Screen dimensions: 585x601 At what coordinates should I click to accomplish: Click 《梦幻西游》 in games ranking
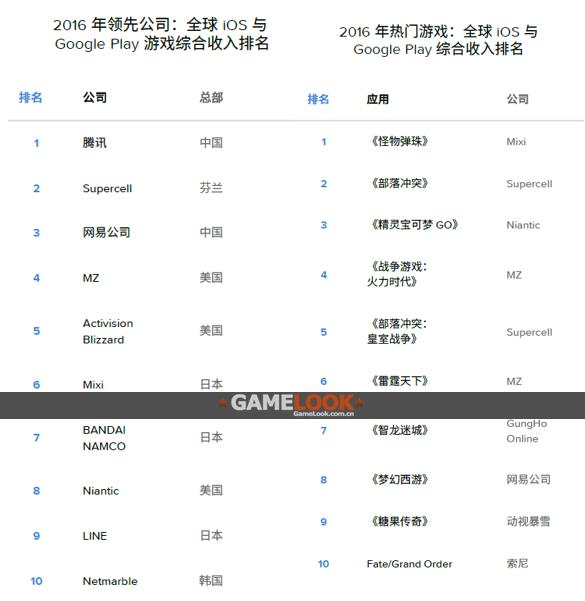click(x=398, y=479)
